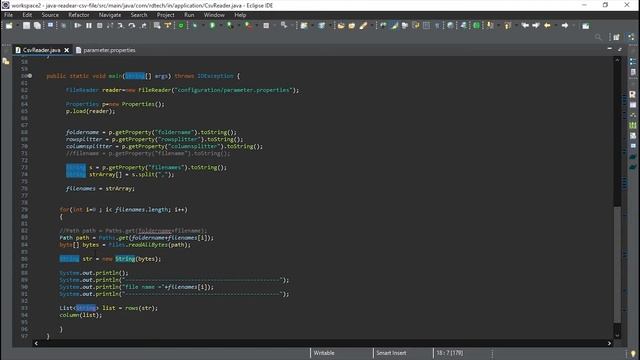Open the New Java Package dropdown arrow
640x360 pixels.
pyautogui.click(x=312, y=26)
